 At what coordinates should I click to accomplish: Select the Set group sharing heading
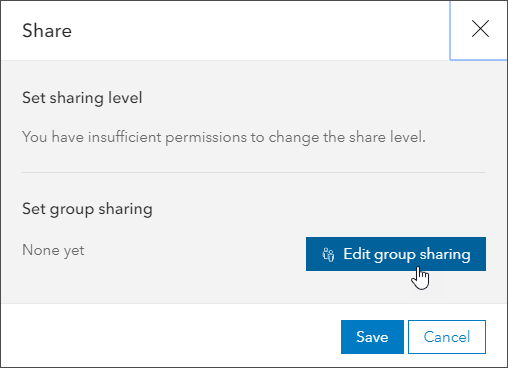point(87,209)
